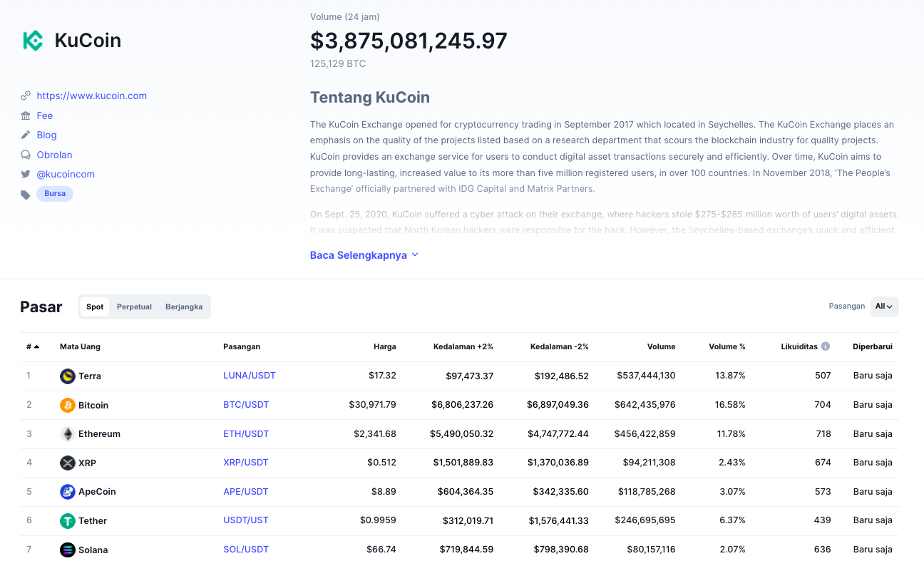Click the XRP coin icon

[x=68, y=463]
